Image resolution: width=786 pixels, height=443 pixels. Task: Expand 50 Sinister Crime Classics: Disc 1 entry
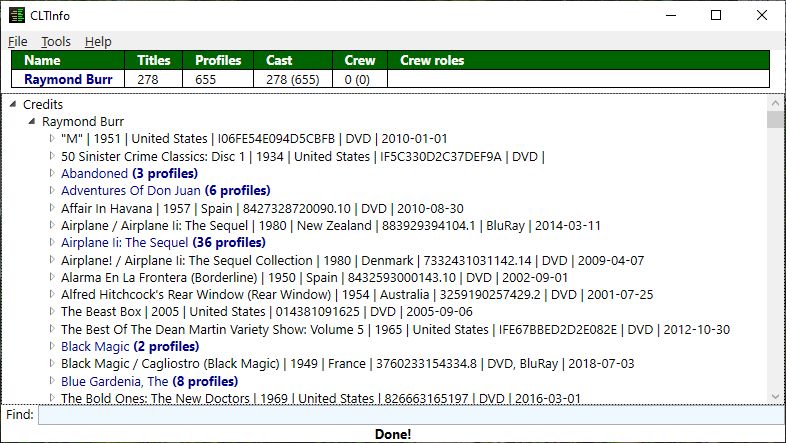52,156
